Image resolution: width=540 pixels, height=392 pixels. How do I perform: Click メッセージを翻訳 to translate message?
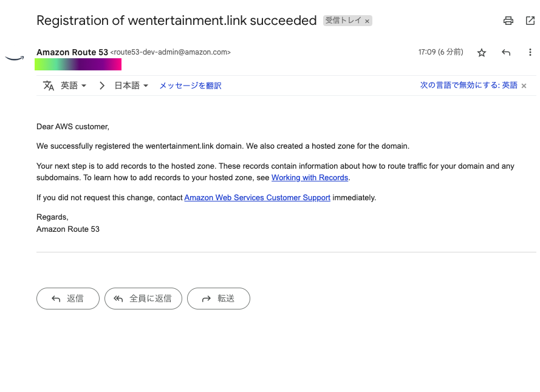tap(190, 86)
